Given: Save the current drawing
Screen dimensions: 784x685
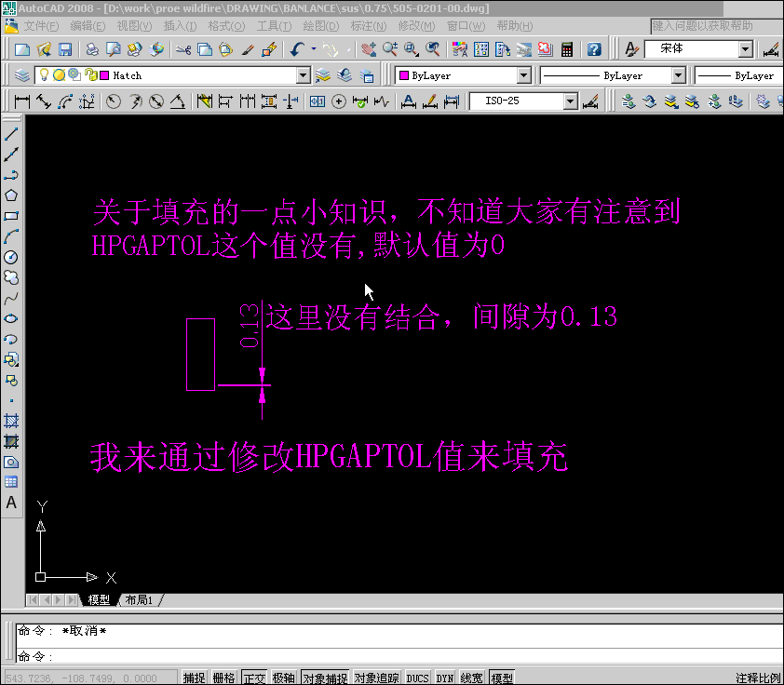Looking at the screenshot, I should tap(65, 49).
